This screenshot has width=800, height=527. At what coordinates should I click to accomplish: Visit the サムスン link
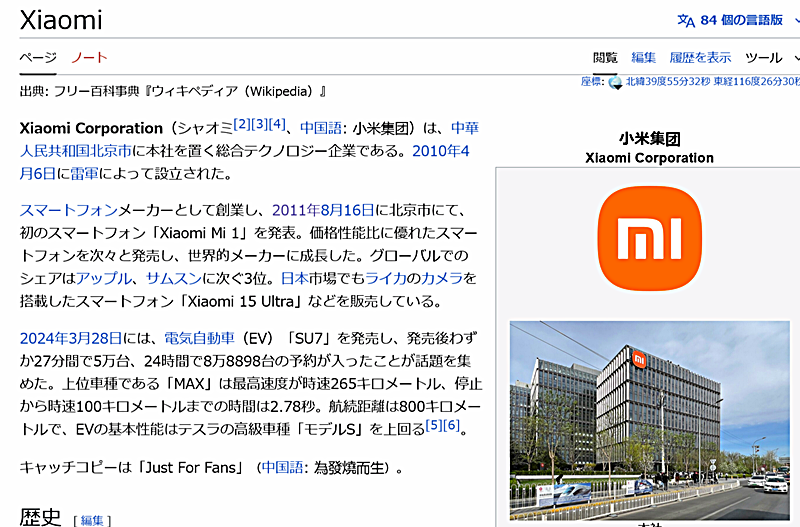pyautogui.click(x=174, y=278)
